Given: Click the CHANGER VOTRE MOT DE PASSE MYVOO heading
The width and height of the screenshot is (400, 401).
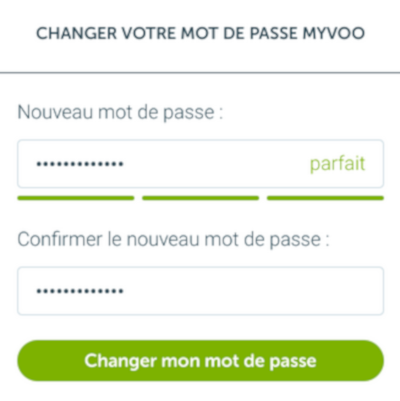Looking at the screenshot, I should coord(200,33).
